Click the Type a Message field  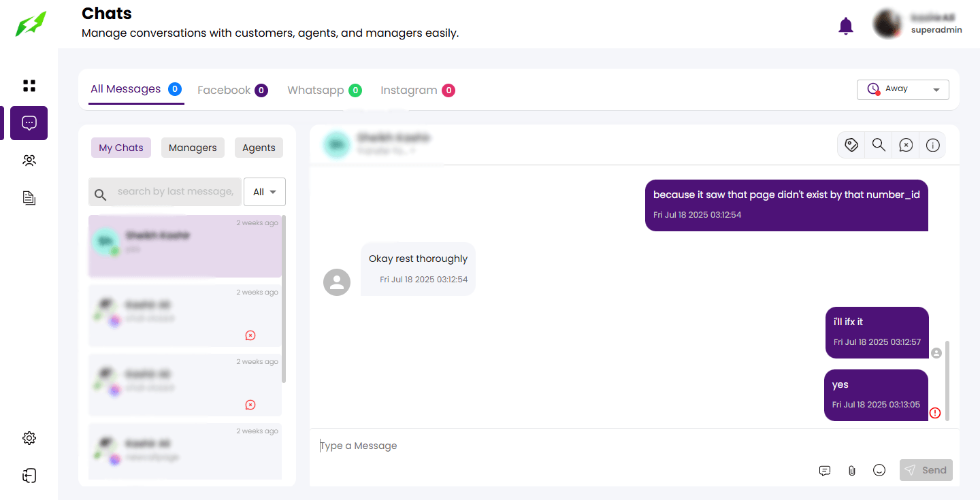click(x=565, y=446)
